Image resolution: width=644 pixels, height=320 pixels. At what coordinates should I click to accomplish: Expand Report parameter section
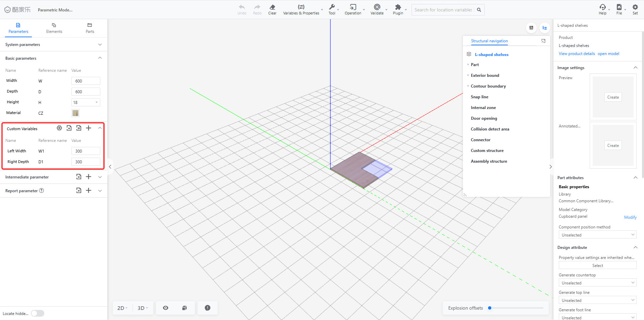(x=100, y=191)
